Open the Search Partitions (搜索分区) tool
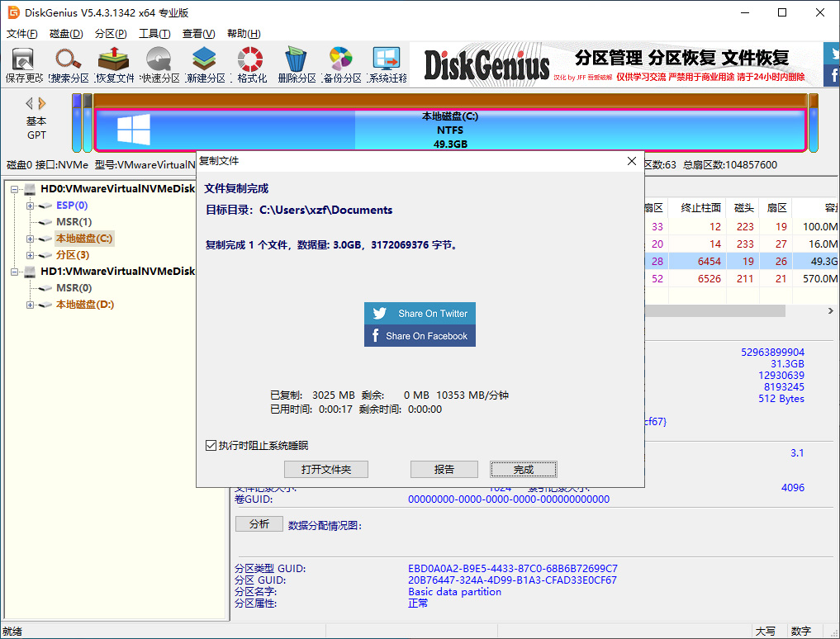The image size is (840, 639). [x=68, y=65]
